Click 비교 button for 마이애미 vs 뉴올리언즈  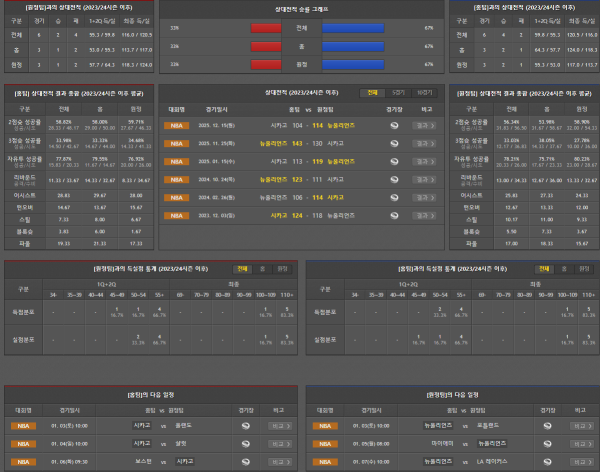[x=578, y=443]
